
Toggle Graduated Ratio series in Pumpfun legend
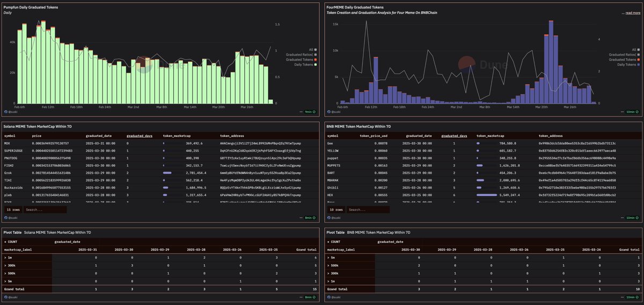click(302, 54)
